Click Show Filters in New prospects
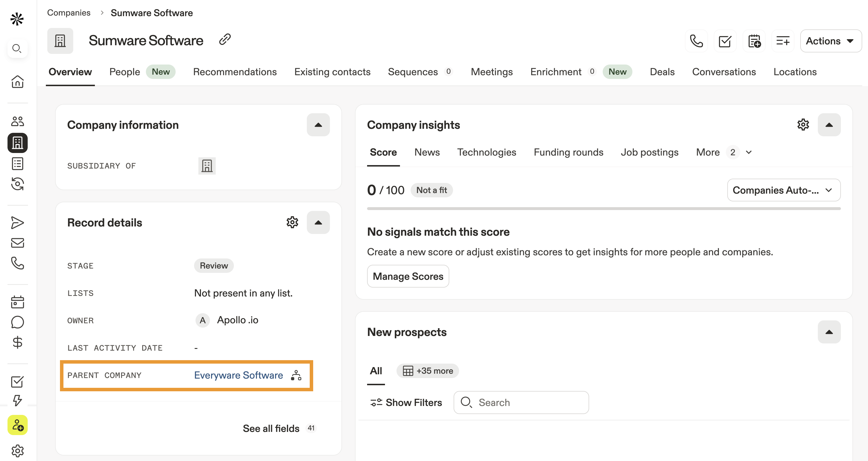The height and width of the screenshot is (461, 868). tap(406, 403)
